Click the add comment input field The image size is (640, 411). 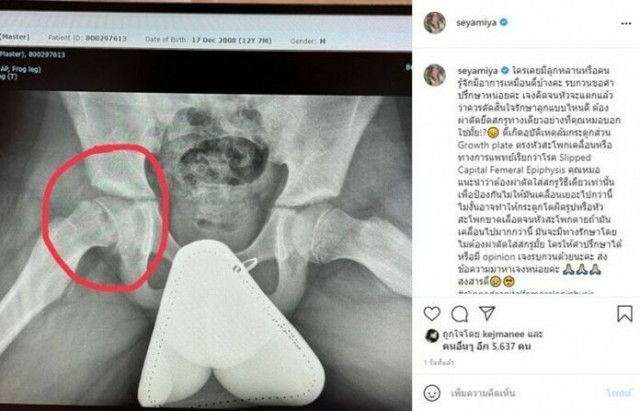pyautogui.click(x=522, y=393)
